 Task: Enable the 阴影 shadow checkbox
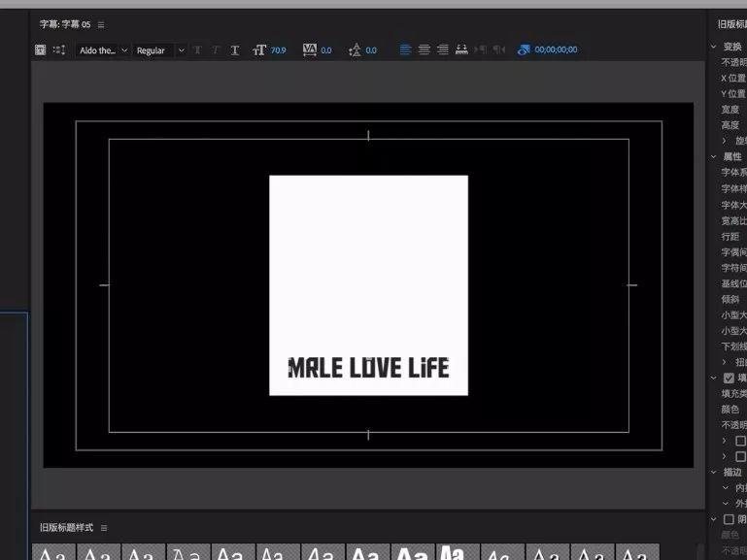pos(729,519)
